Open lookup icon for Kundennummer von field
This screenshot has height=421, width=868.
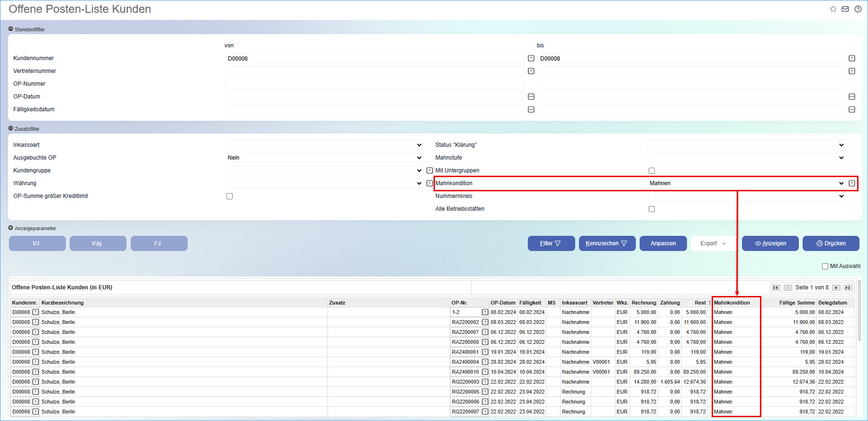coord(531,58)
